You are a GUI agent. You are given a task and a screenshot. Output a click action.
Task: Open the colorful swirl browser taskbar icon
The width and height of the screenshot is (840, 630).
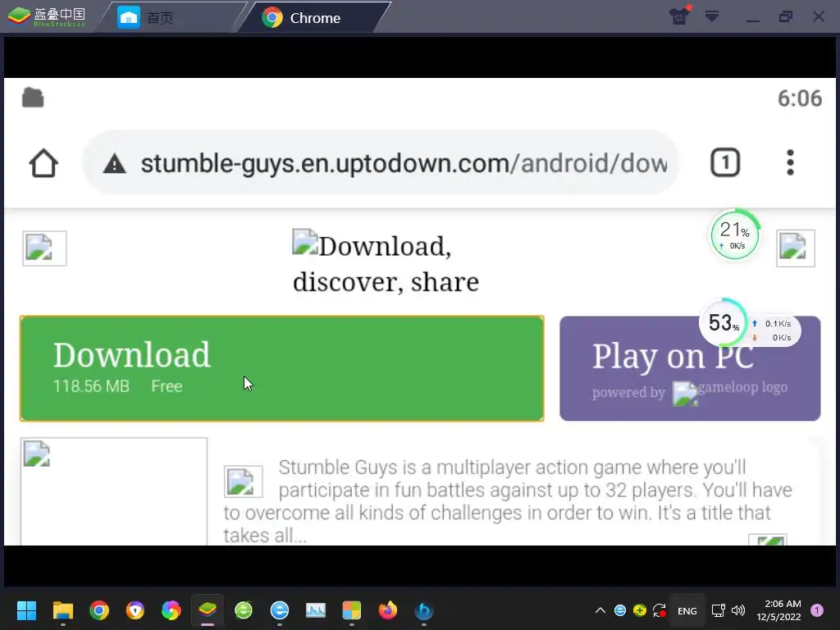point(171,610)
